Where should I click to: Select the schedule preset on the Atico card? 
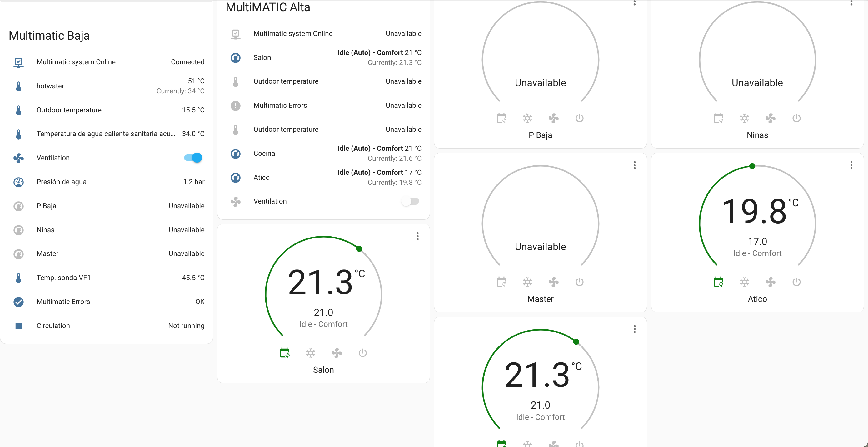718,282
